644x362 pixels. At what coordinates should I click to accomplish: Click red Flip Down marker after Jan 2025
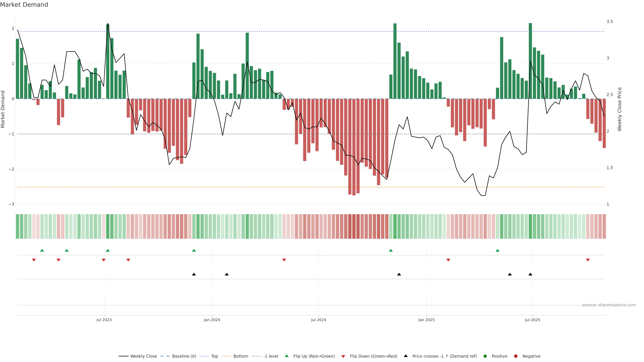tap(448, 260)
